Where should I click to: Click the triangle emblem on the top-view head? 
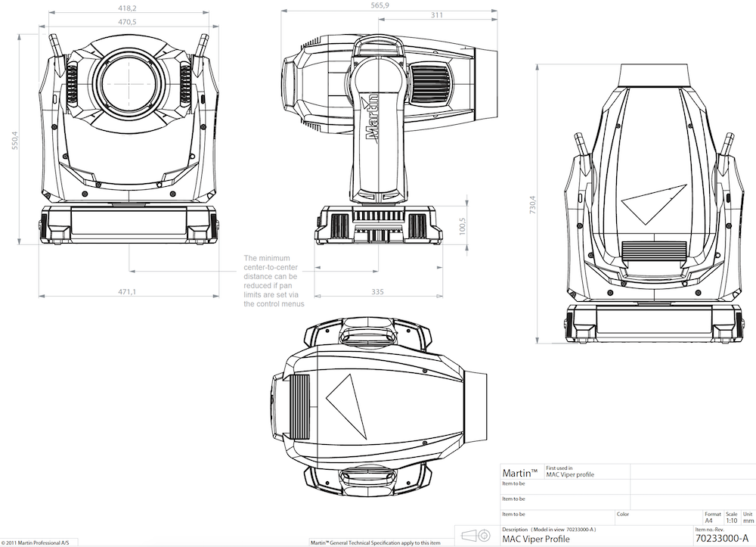pyautogui.click(x=346, y=406)
